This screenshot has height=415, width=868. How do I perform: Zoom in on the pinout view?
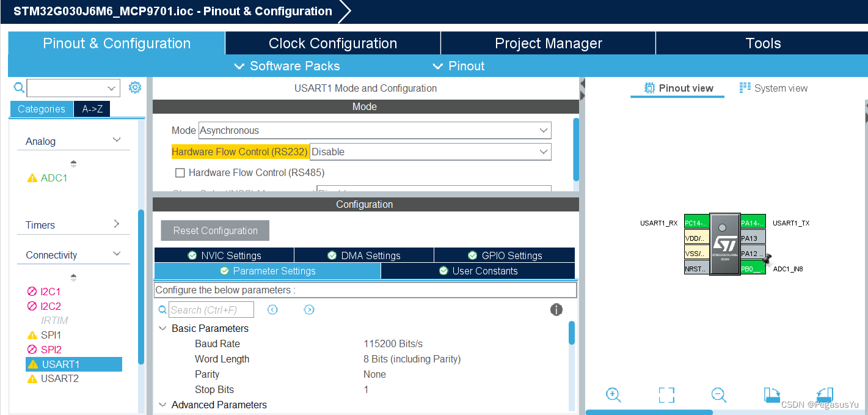click(x=613, y=395)
